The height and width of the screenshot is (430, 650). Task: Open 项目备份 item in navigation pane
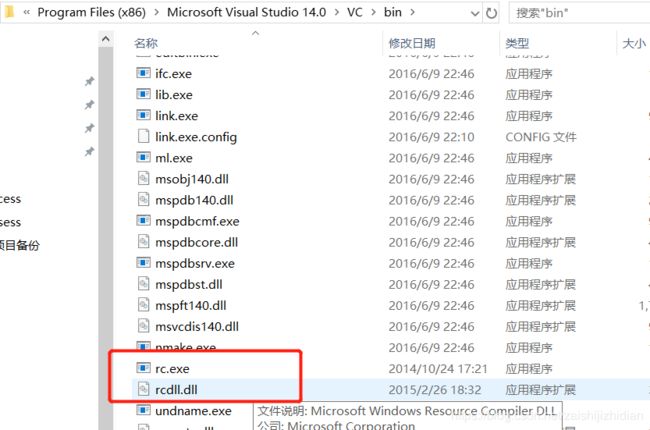coord(19,245)
